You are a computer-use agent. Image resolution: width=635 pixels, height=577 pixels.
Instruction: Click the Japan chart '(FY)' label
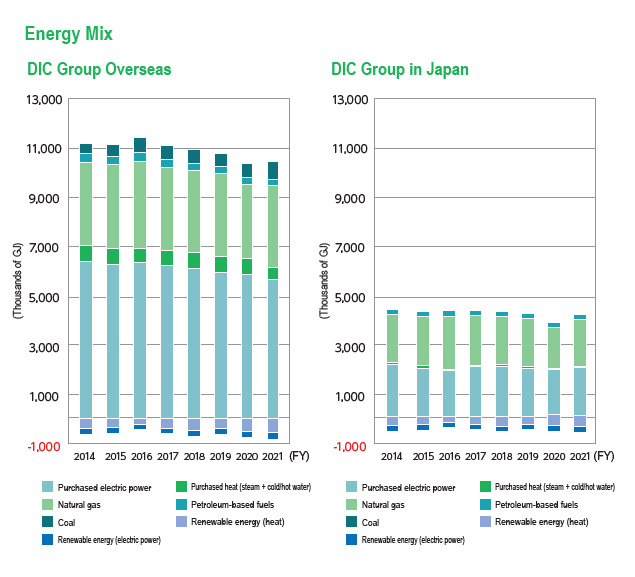[x=604, y=456]
